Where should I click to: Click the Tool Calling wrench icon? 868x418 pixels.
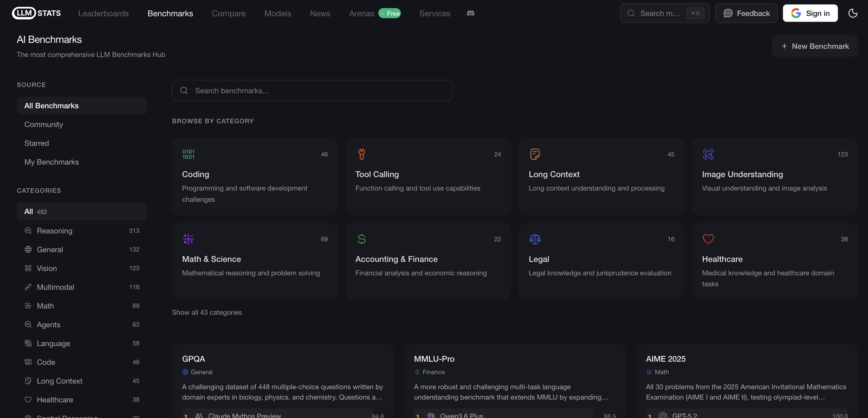click(x=361, y=154)
